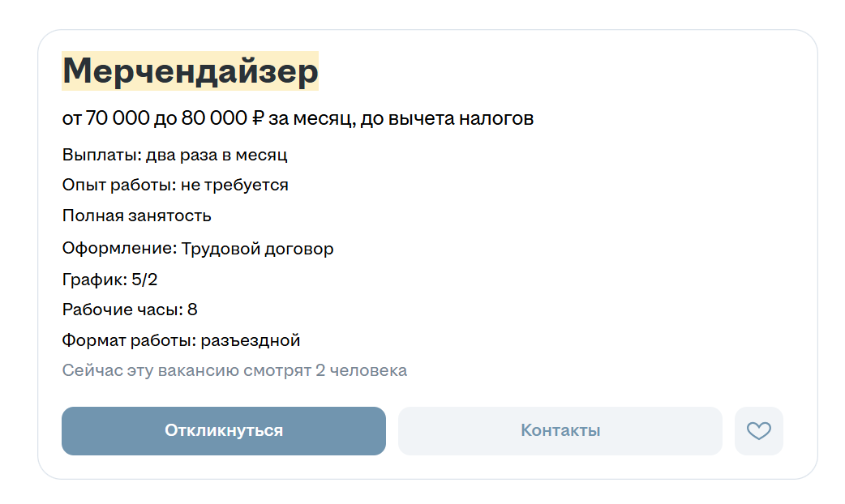845x504 pixels.
Task: Click the Оформление label text
Action: click(x=119, y=249)
